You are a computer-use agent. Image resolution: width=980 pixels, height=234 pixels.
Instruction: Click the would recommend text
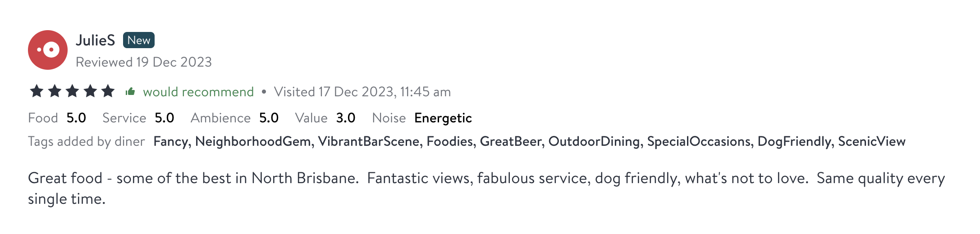pos(198,92)
